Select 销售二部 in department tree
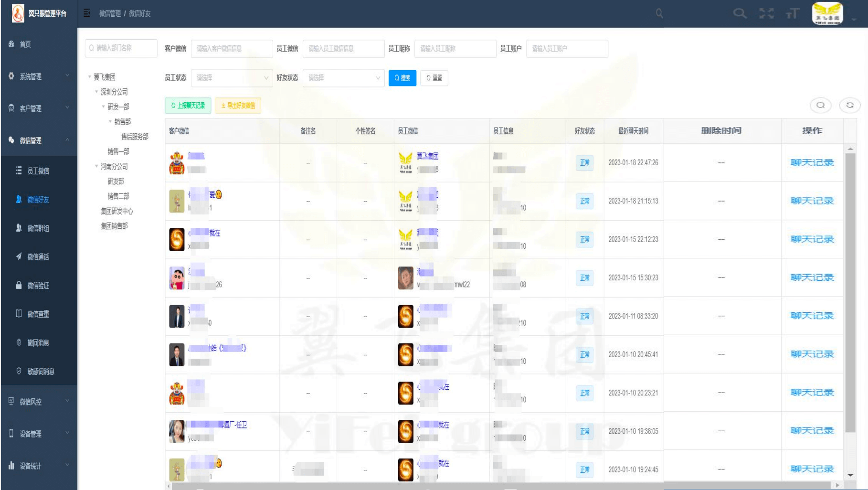This screenshot has width=868, height=490. pos(118,196)
